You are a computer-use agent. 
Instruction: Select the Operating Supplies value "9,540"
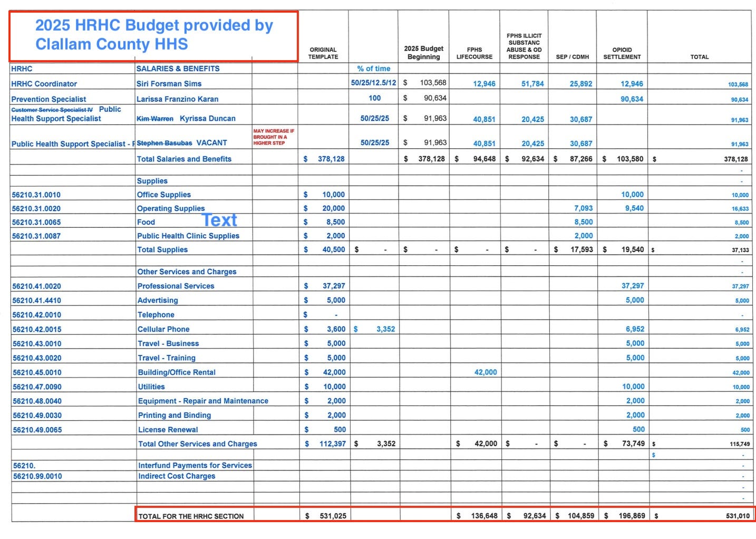[634, 208]
